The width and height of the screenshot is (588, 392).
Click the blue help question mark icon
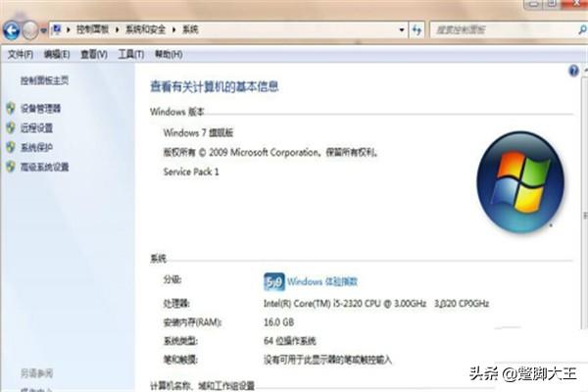(573, 71)
